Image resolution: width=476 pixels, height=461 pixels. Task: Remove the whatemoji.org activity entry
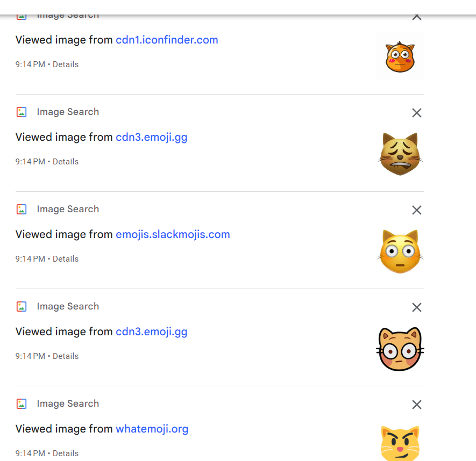point(416,404)
